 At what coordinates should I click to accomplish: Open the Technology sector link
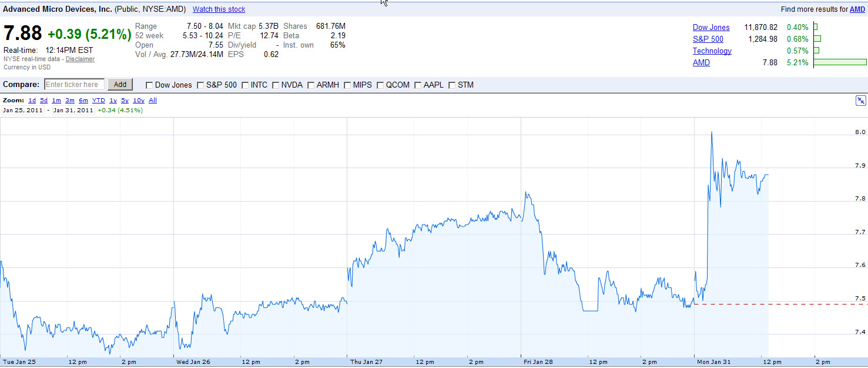point(712,51)
